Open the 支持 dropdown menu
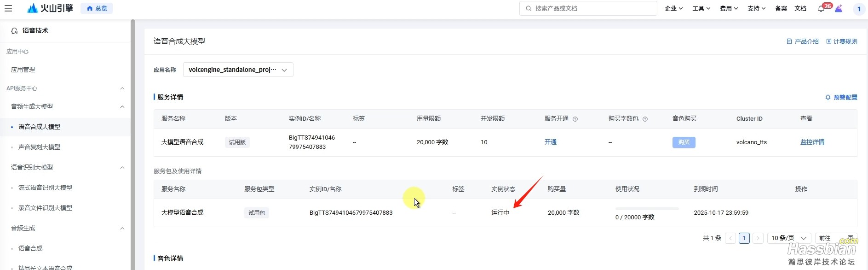 pos(757,8)
